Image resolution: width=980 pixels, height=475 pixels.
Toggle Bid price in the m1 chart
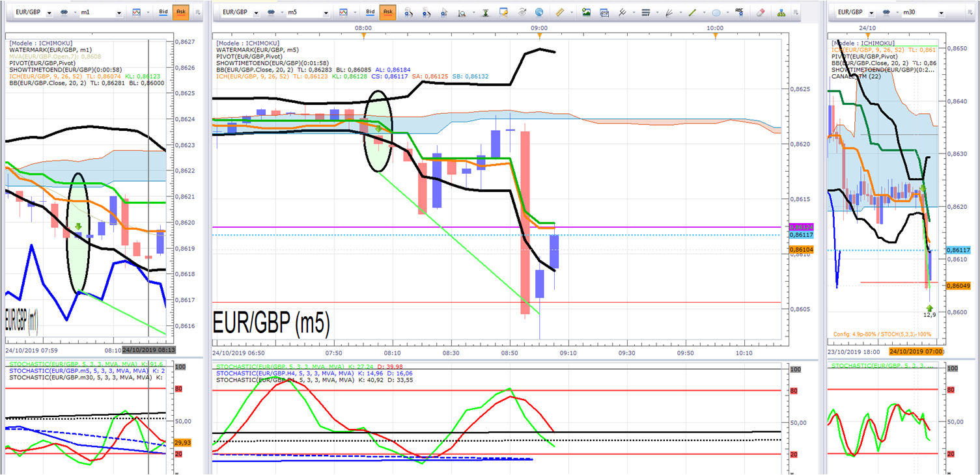tap(163, 12)
